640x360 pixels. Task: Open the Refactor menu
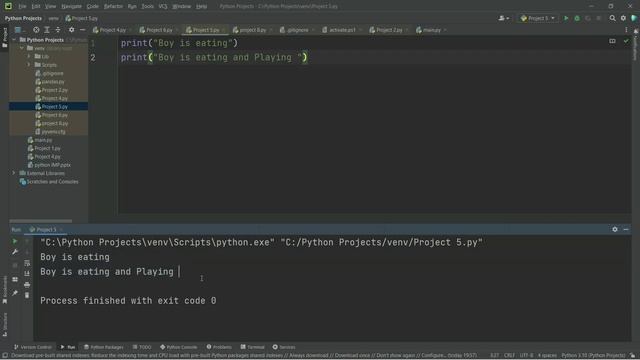coord(113,6)
